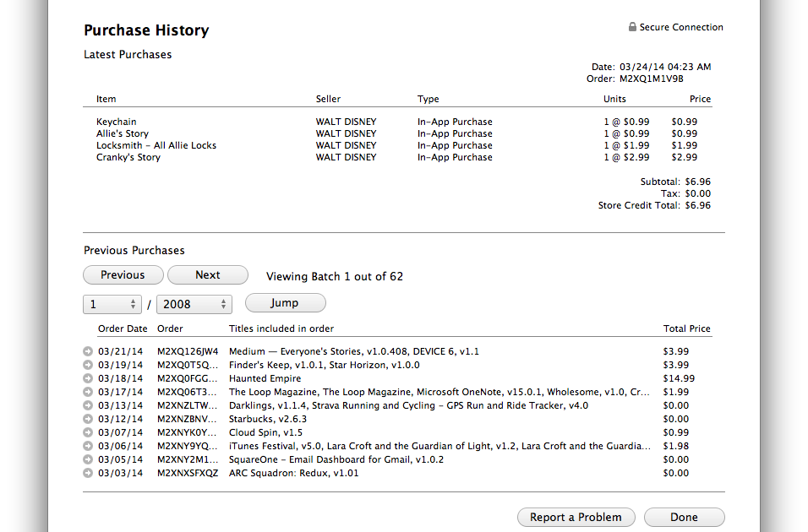Go to the Next batch
The image size is (808, 532).
coord(208,275)
